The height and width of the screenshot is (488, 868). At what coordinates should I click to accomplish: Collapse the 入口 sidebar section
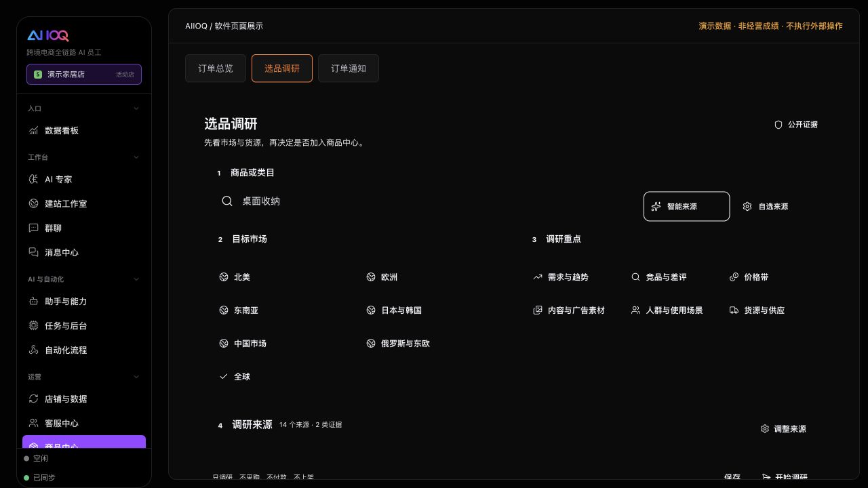136,108
